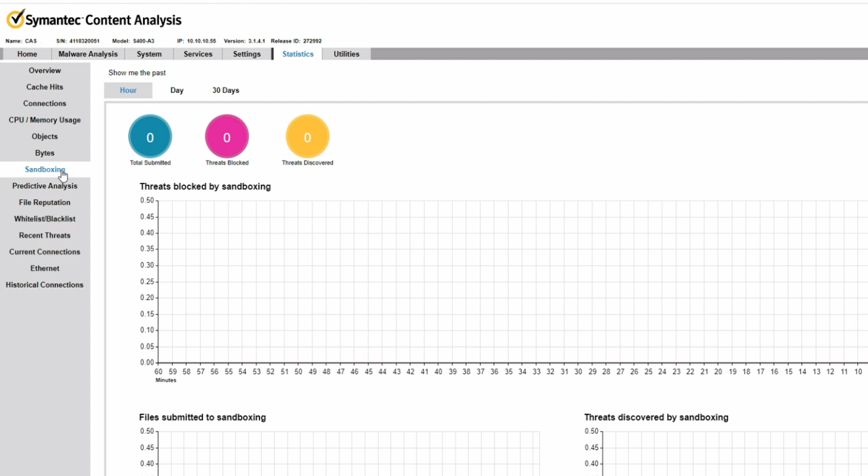Open the System tab
The height and width of the screenshot is (476, 868).
click(x=149, y=54)
